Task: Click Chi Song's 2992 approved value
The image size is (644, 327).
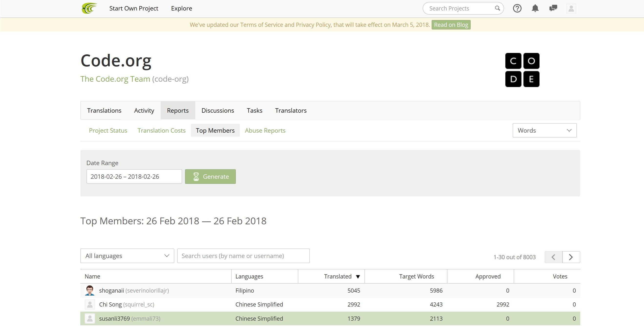Action: point(503,305)
